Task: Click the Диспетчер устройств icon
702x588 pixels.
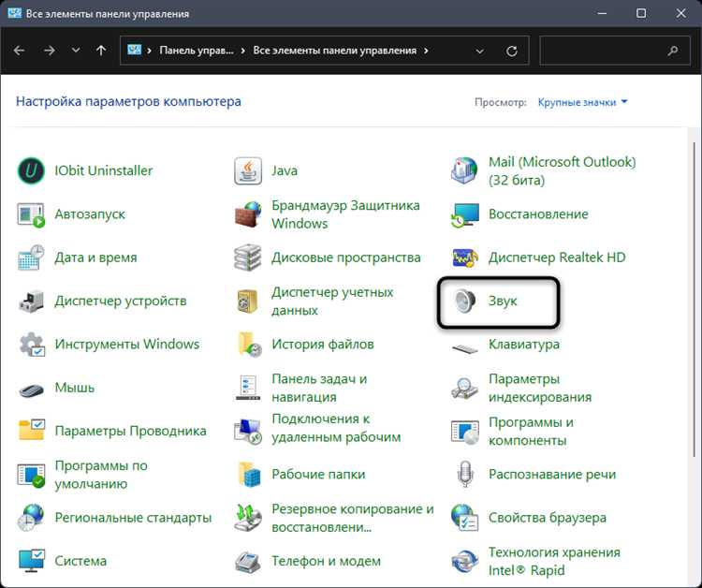Action: 31,301
